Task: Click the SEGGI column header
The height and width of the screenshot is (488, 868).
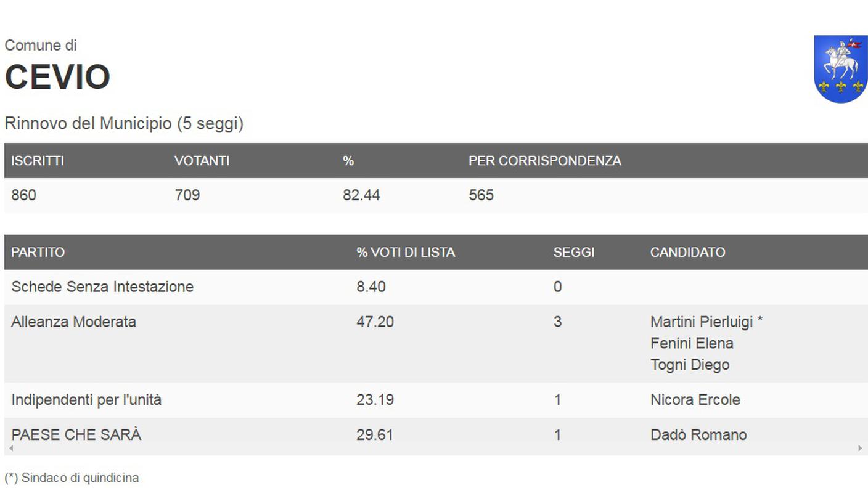Action: [574, 252]
